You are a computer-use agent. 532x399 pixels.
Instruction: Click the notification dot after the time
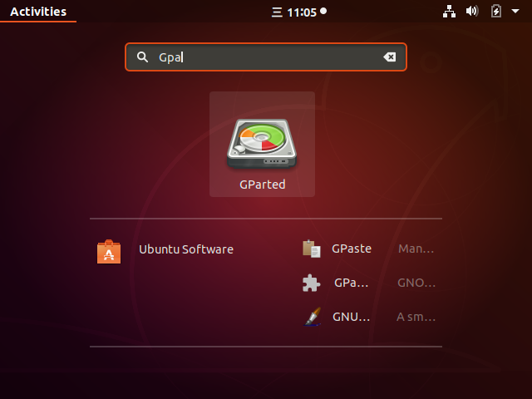click(323, 11)
